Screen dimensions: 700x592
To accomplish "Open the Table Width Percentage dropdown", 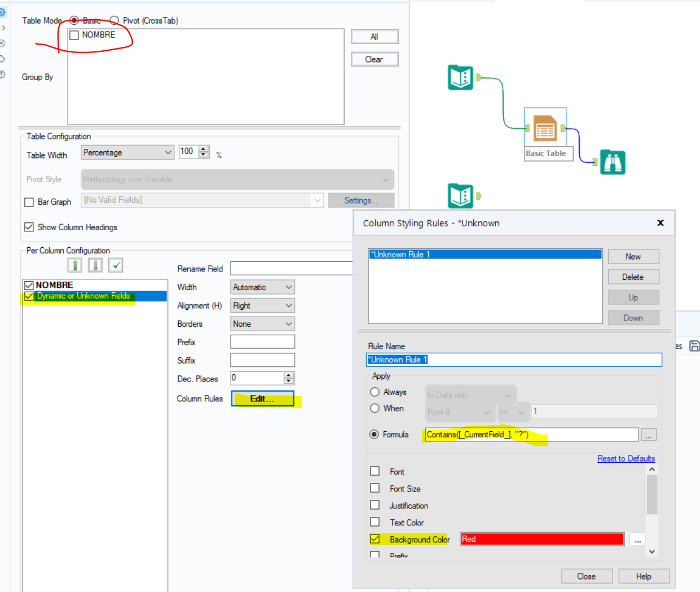I will 127,152.
